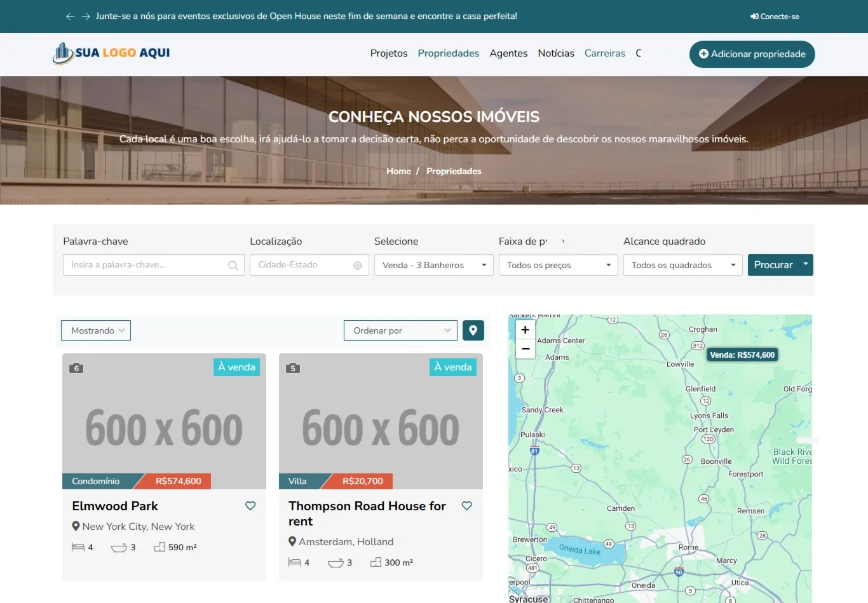Click the bathtub icon on Elmwood Park
The height and width of the screenshot is (603, 868).
tap(119, 547)
